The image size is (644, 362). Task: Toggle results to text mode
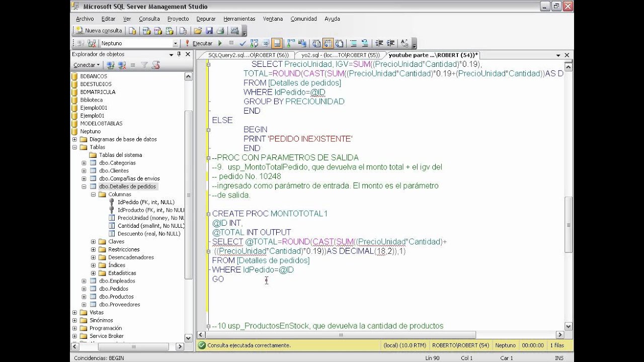tap(316, 44)
